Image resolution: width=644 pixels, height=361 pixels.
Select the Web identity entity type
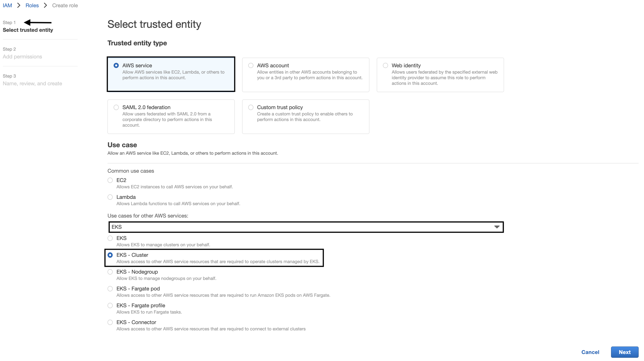tap(385, 65)
